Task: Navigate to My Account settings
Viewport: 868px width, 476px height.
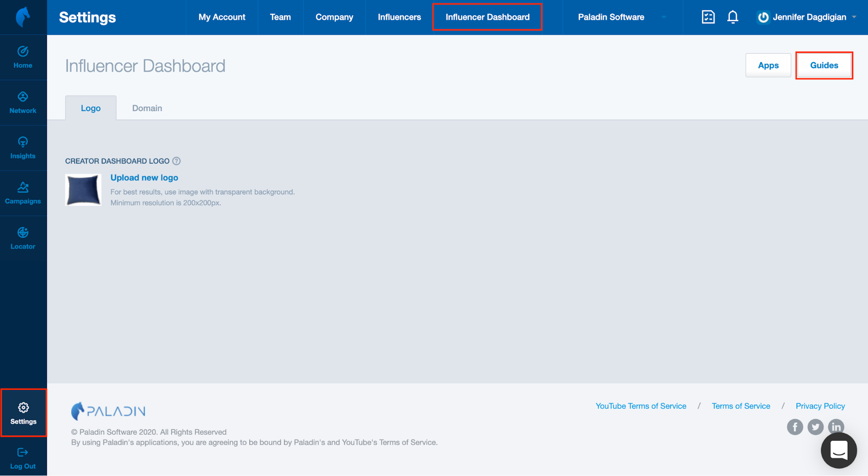Action: 222,17
